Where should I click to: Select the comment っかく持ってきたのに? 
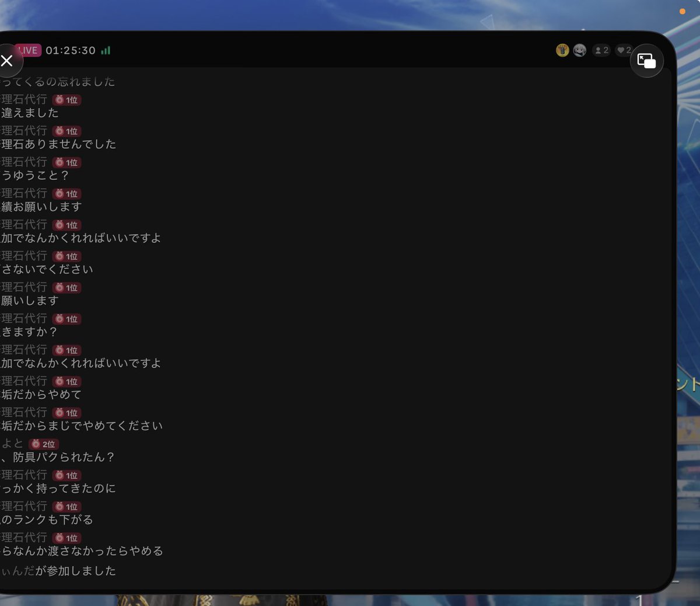(58, 488)
